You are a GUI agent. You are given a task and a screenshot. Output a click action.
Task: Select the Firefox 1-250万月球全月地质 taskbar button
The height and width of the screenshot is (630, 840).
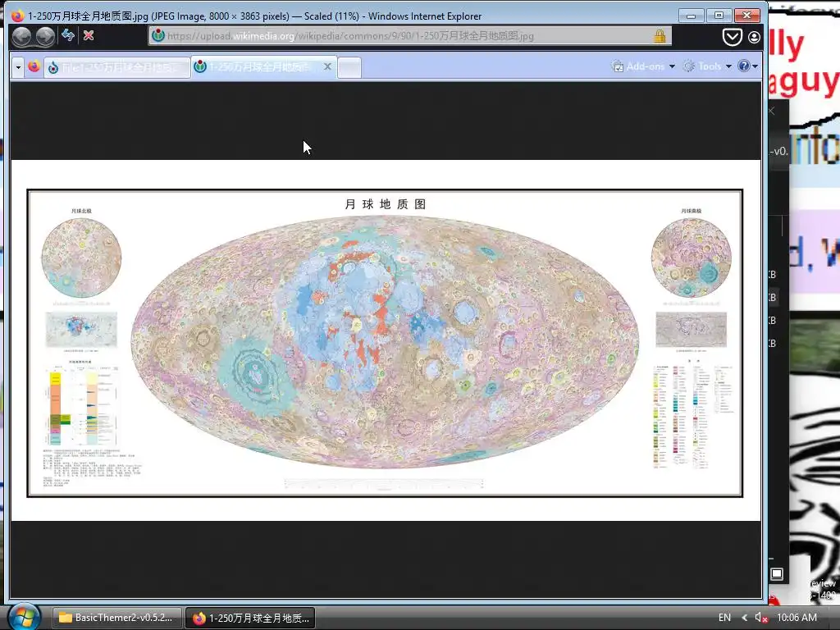pos(249,618)
